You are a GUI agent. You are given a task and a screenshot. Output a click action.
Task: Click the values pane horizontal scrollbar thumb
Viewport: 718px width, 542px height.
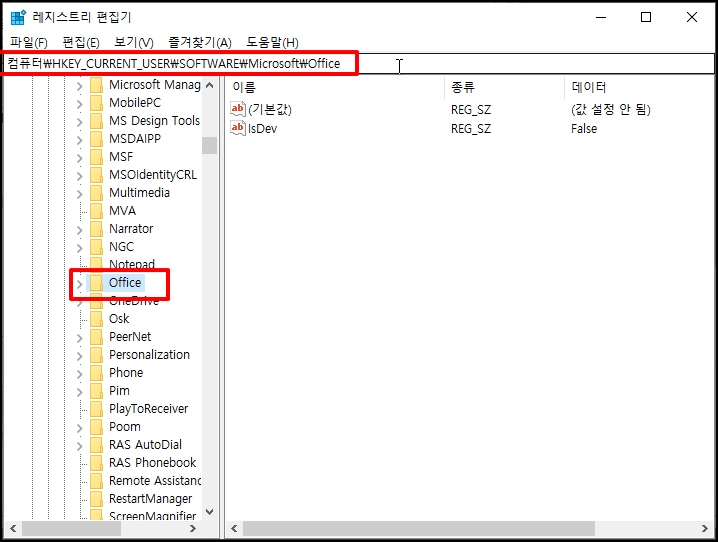(x=419, y=529)
